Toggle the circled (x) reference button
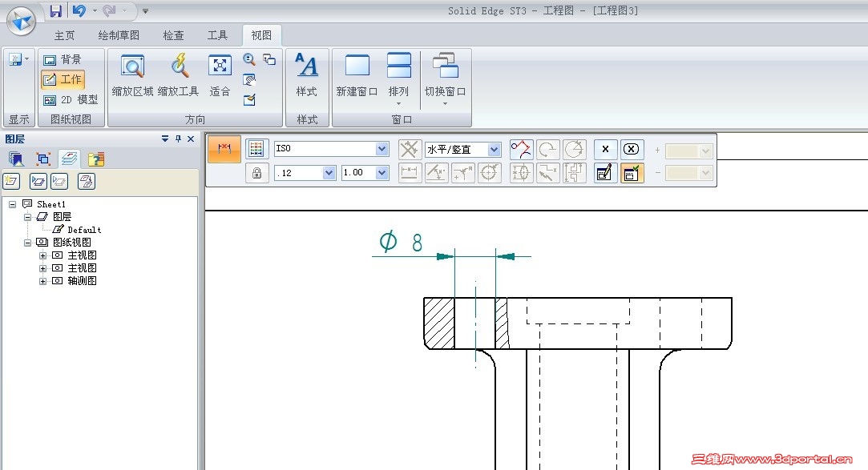The height and width of the screenshot is (470, 868). click(x=631, y=149)
